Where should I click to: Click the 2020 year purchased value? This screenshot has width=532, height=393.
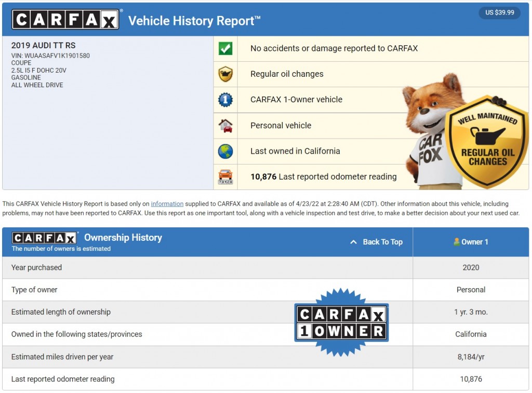pyautogui.click(x=471, y=267)
